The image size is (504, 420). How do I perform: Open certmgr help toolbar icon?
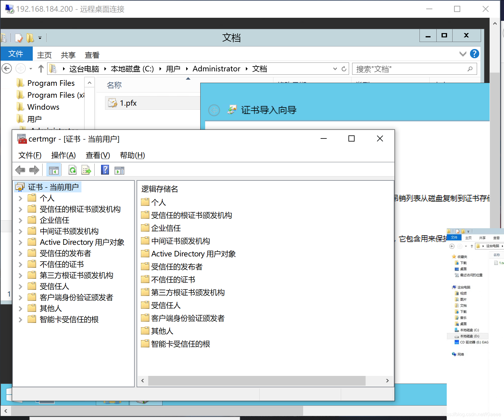105,170
